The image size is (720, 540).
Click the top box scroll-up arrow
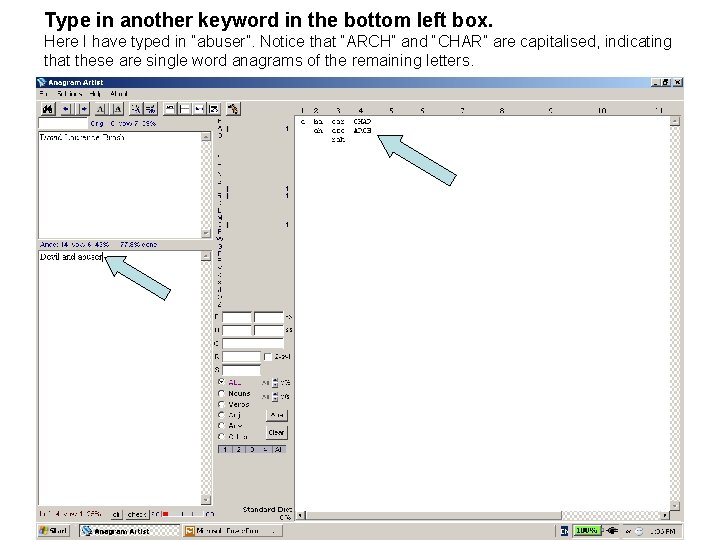pos(206,137)
